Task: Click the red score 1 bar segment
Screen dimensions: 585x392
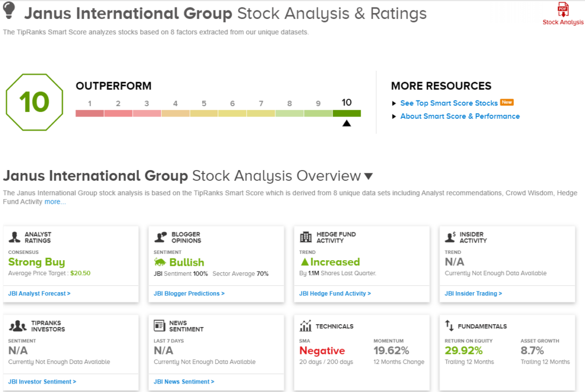Action: point(90,114)
